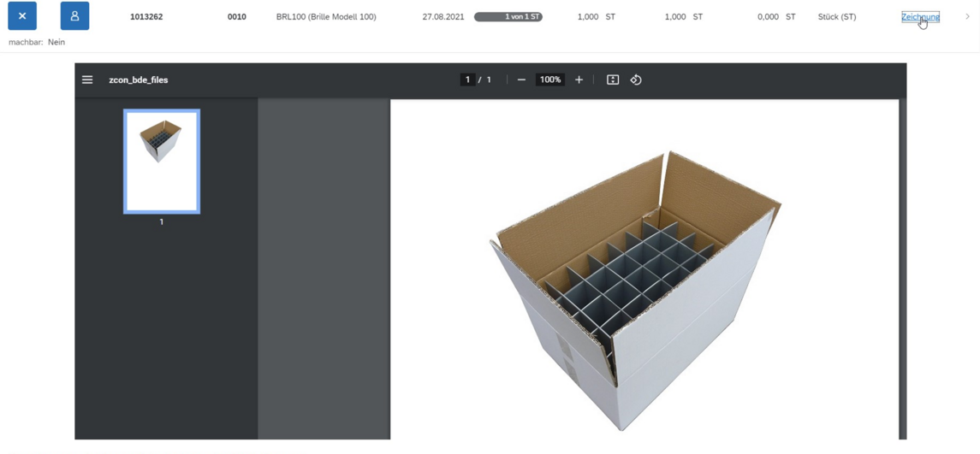
Task: Select order number 1013262
Action: (146, 17)
